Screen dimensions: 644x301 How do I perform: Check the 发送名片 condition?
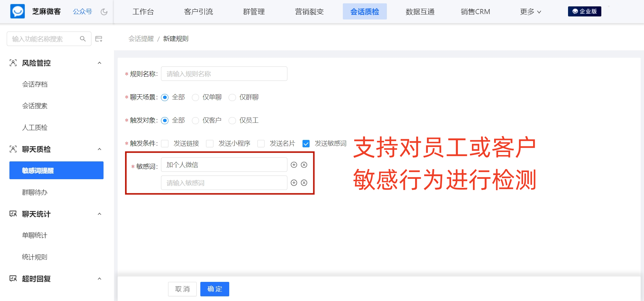click(261, 144)
